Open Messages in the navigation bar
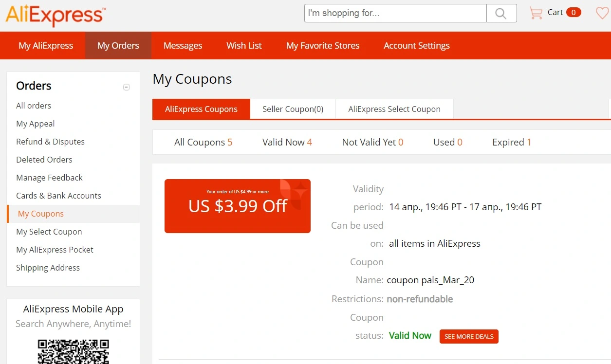 pyautogui.click(x=183, y=46)
